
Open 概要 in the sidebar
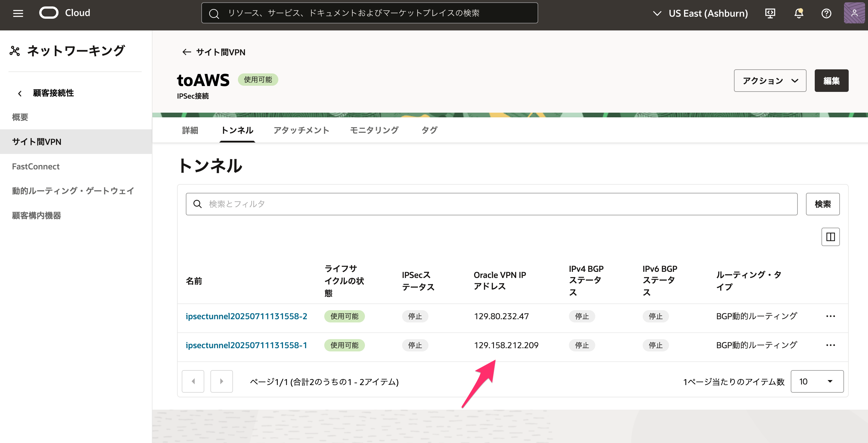20,117
